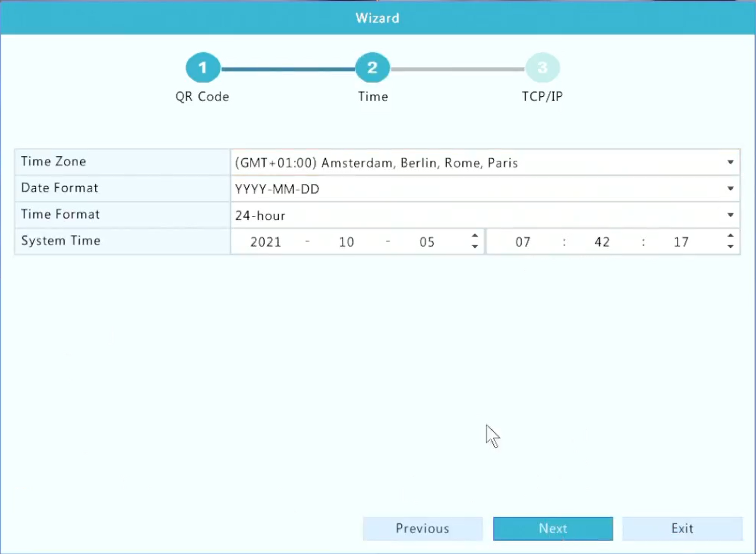Expand the Time Format dropdown arrow
The width and height of the screenshot is (756, 554).
(730, 215)
